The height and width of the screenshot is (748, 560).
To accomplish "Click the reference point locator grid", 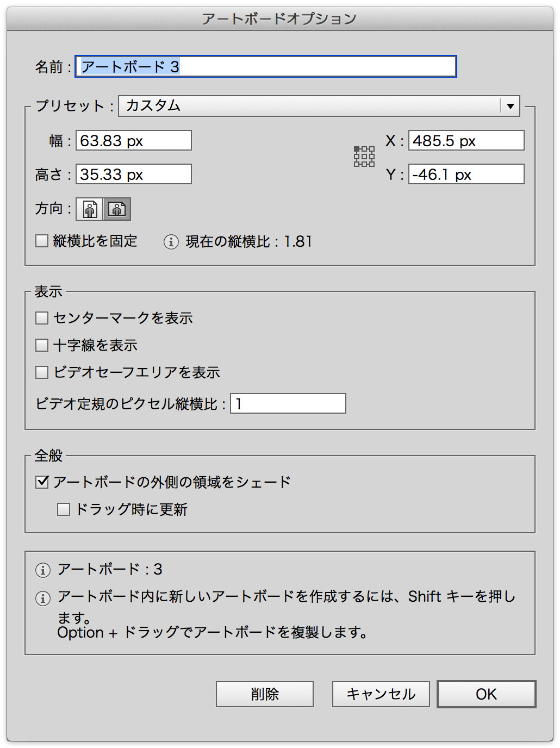I will (364, 157).
